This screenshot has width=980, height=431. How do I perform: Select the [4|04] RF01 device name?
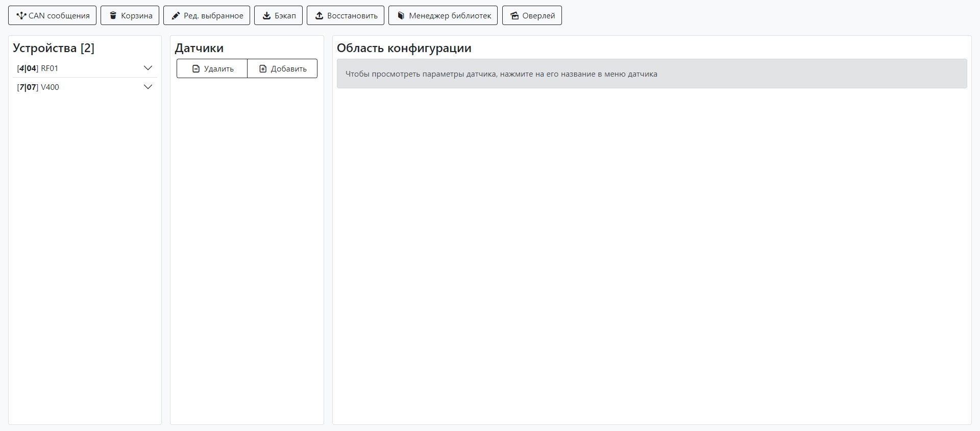[38, 68]
